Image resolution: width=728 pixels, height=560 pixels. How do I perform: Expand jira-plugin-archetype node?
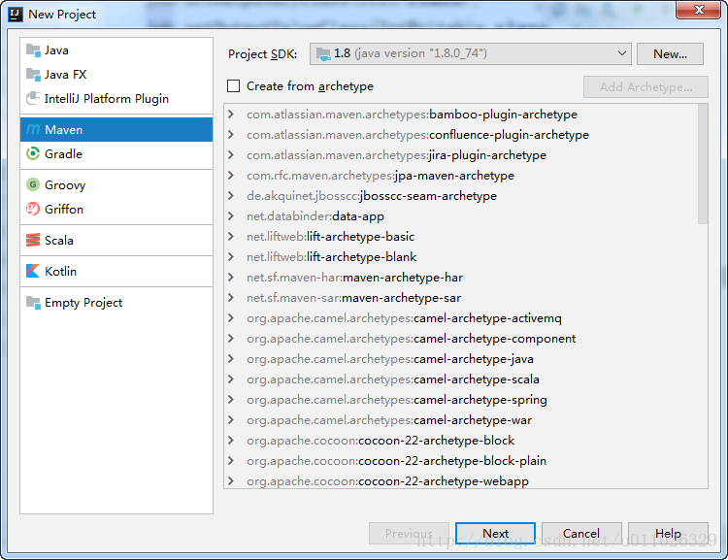point(231,155)
